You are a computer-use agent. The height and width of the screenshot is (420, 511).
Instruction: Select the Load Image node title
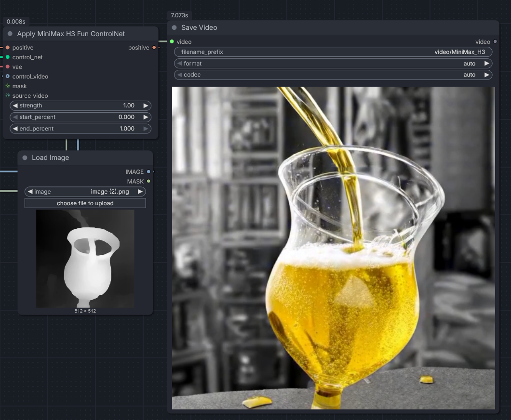(51, 157)
